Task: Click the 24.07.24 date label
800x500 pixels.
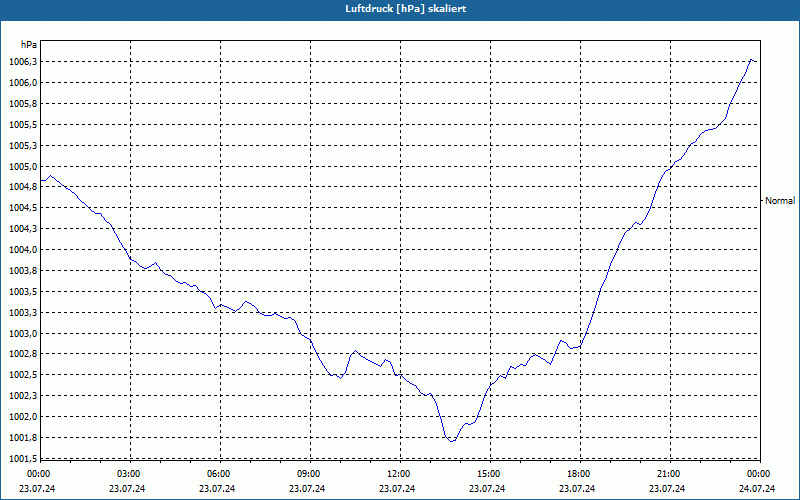Action: pos(757,488)
